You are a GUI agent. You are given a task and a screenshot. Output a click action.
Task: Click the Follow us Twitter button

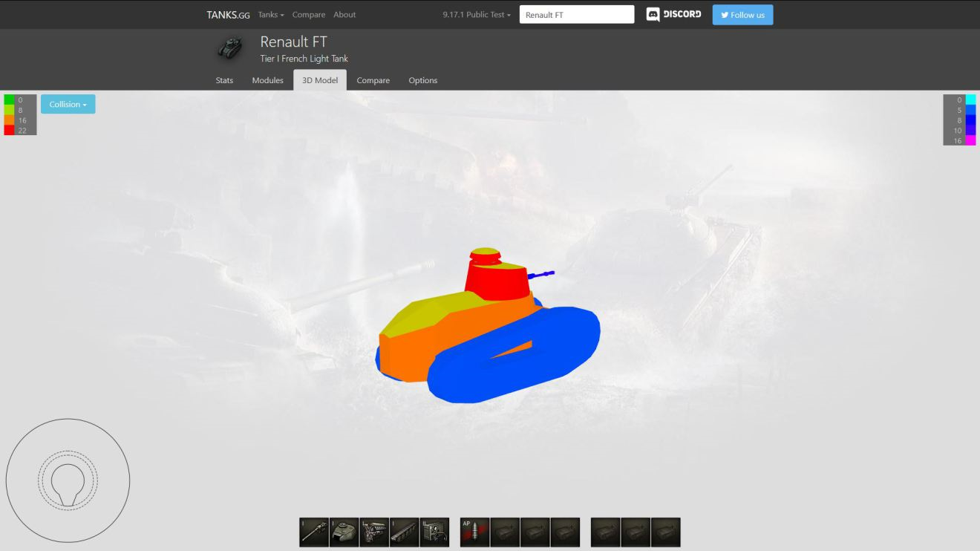pos(742,15)
